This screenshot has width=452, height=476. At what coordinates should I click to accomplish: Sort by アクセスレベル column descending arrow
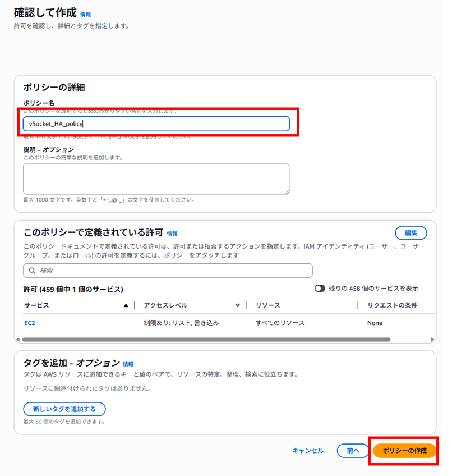coord(238,305)
